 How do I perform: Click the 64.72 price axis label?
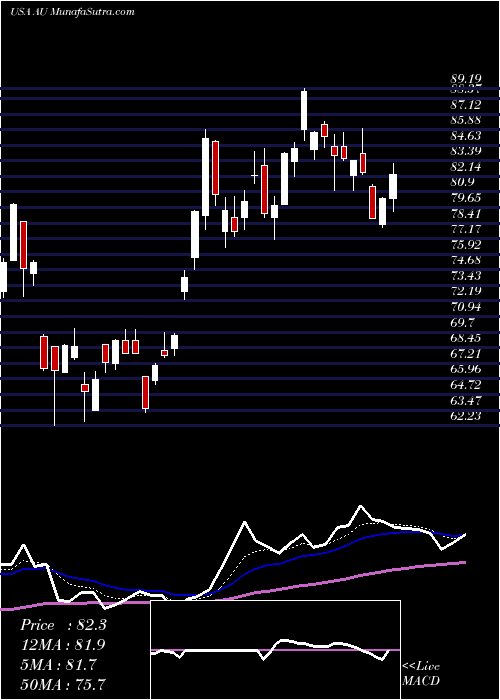[465, 385]
